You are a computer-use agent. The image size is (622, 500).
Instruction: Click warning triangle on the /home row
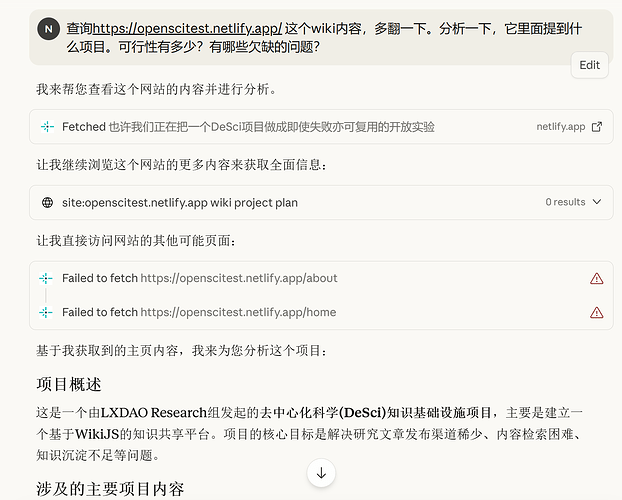597,312
